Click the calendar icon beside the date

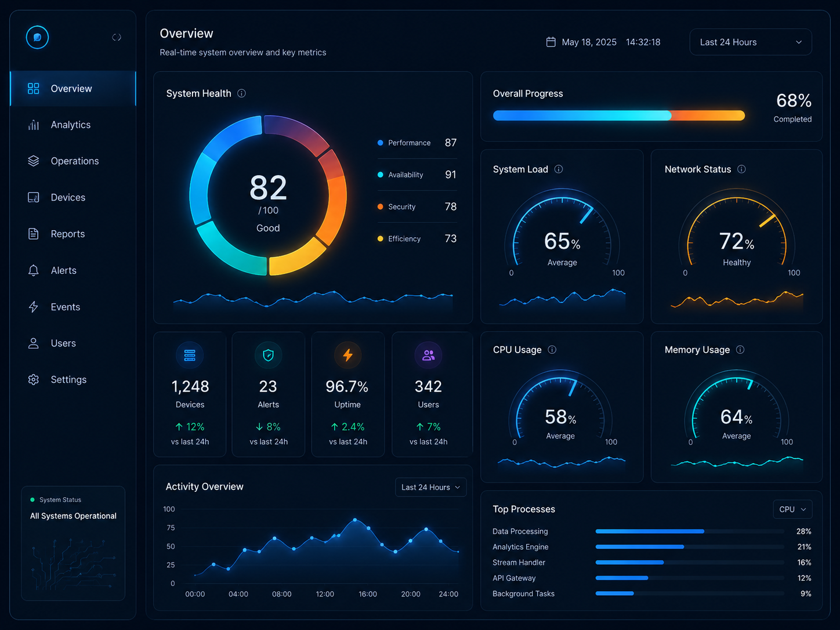click(x=551, y=42)
